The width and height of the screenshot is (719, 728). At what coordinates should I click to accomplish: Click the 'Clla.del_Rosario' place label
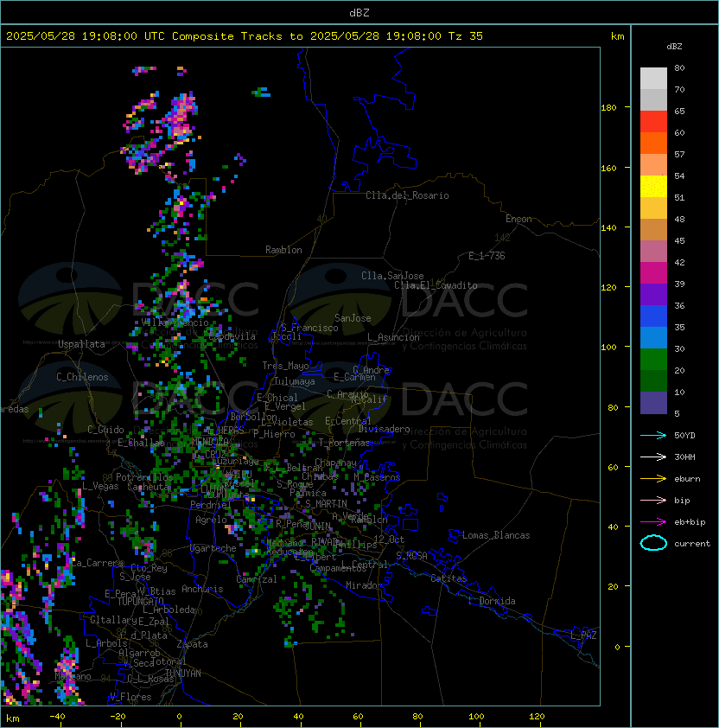(407, 195)
